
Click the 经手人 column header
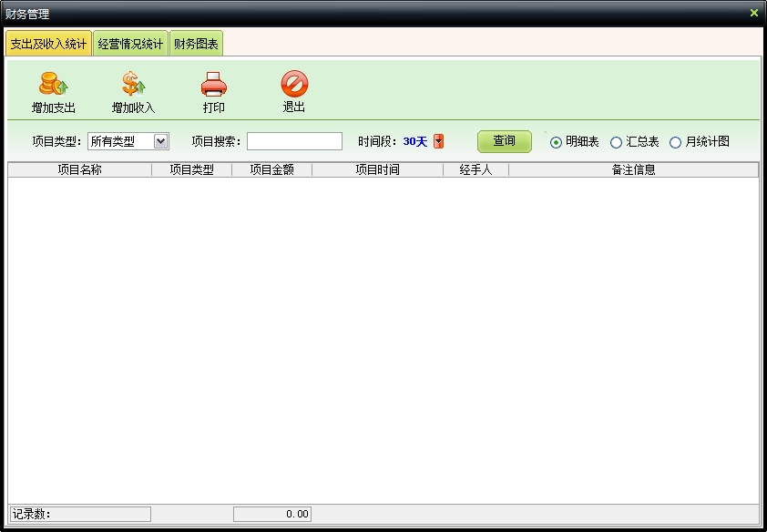pyautogui.click(x=476, y=169)
